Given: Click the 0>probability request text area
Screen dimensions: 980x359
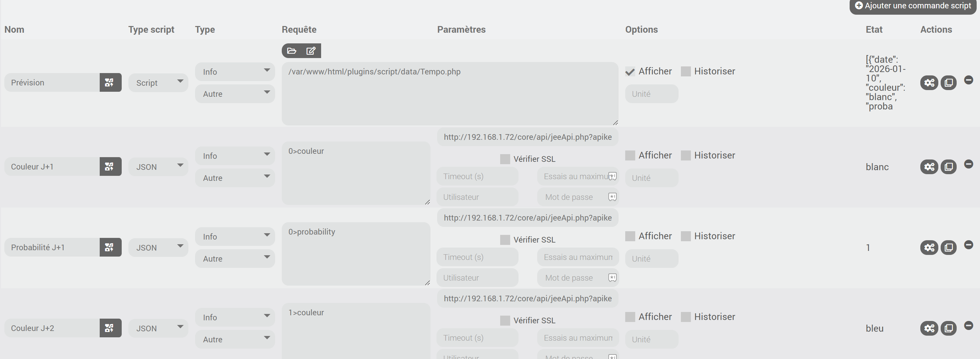Looking at the screenshot, I should pyautogui.click(x=356, y=254).
